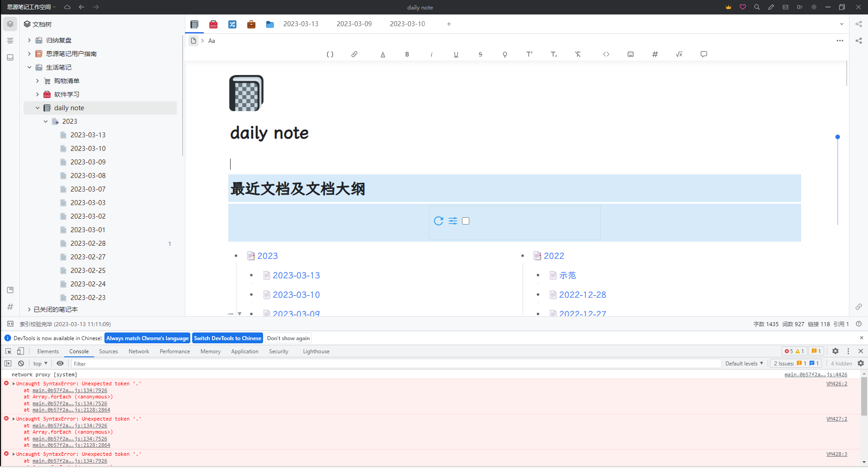Open the outline panel in left dock
The image size is (868, 468).
pyautogui.click(x=10, y=41)
